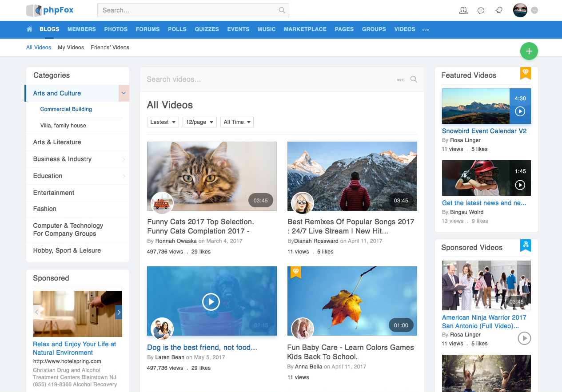Open the 'Snowbird Event Calendar V2' link
Viewport: 562px width, 392px height.
(484, 131)
